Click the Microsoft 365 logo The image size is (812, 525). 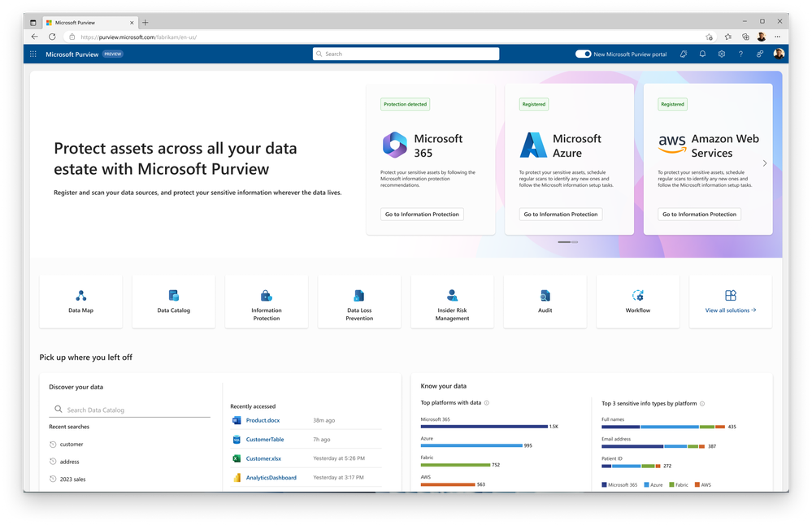click(394, 145)
